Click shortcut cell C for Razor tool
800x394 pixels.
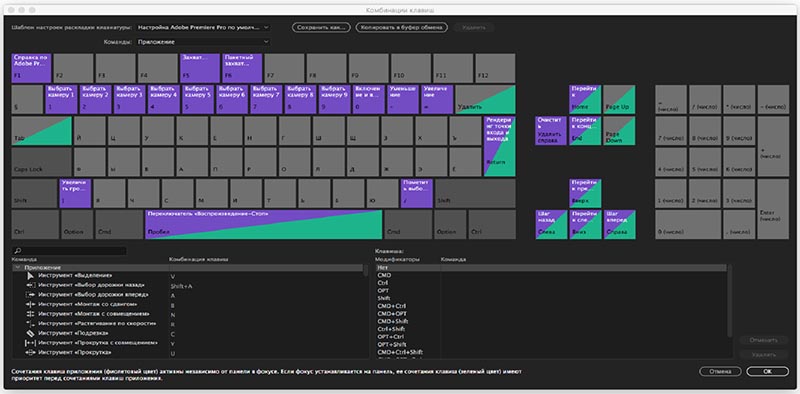tap(172, 334)
